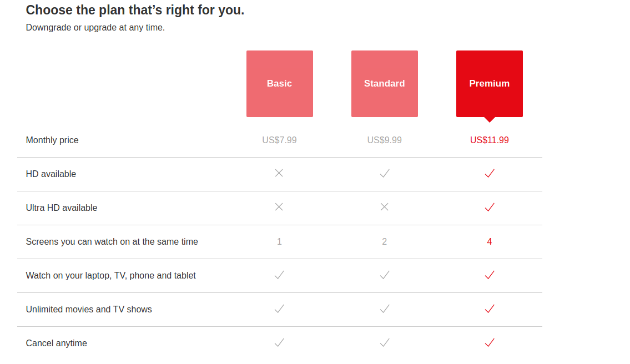Screen dimensions: 630x364
Task: Click the red US$11.99 Premium price
Action: pyautogui.click(x=490, y=140)
